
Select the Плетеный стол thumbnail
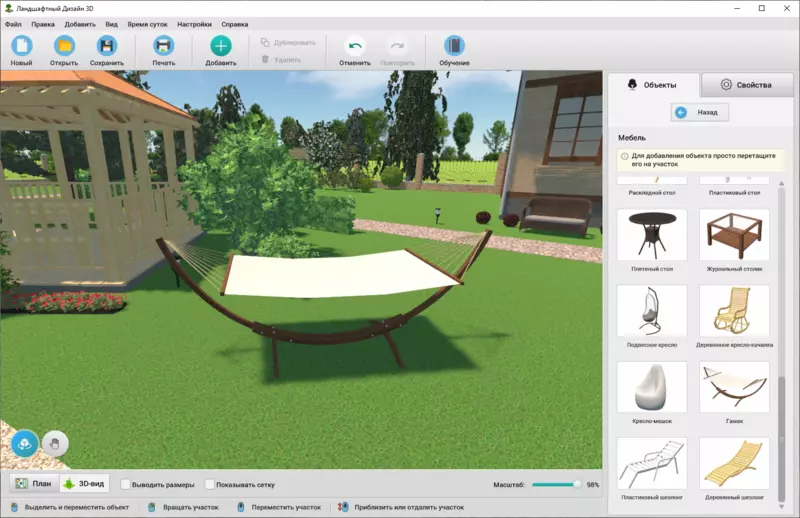652,235
